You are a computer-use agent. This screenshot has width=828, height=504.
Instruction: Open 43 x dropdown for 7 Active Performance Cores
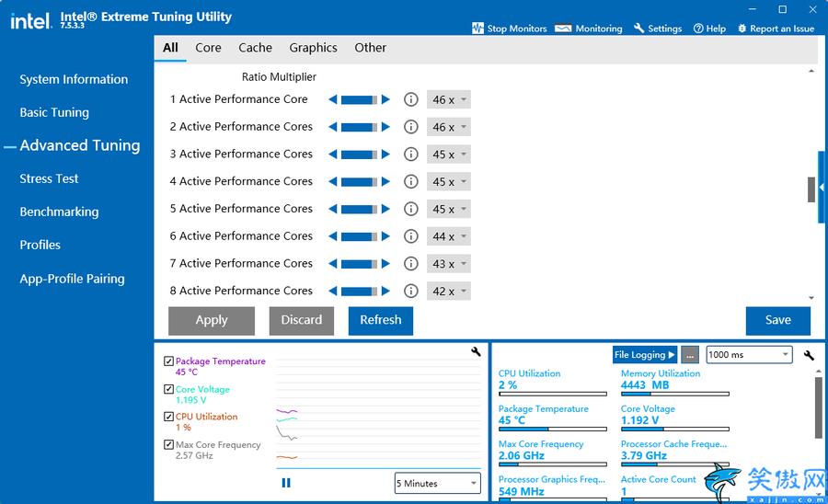(x=448, y=263)
